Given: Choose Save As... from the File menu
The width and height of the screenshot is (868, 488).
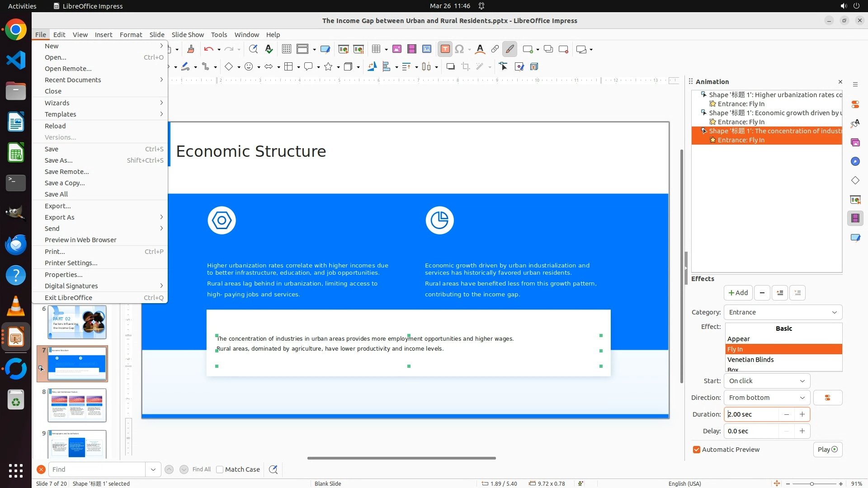Looking at the screenshot, I should [58, 160].
